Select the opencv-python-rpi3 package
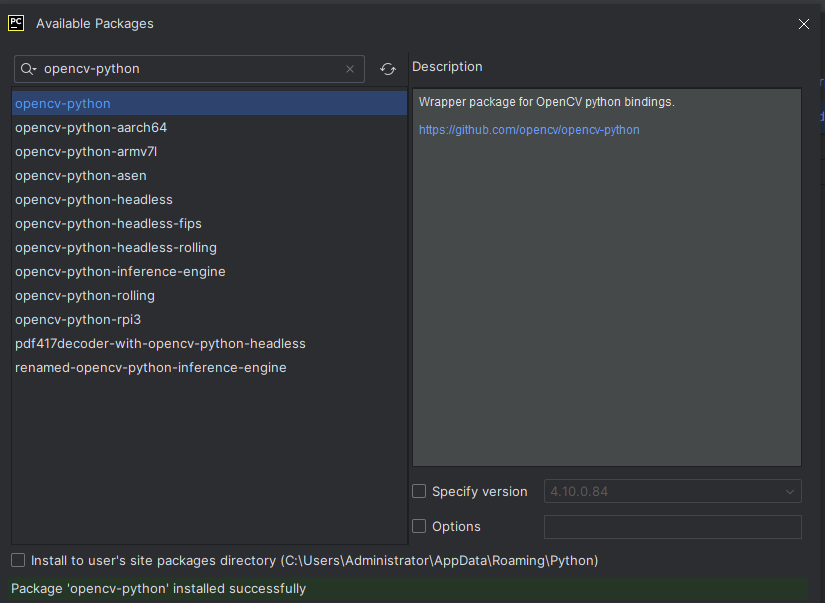The width and height of the screenshot is (825, 603). click(x=209, y=319)
